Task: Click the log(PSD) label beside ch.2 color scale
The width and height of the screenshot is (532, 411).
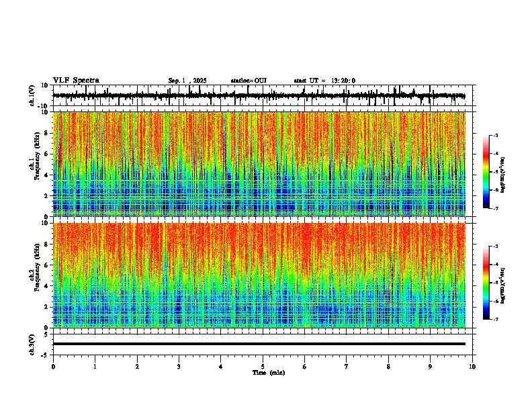Action: 502,285
